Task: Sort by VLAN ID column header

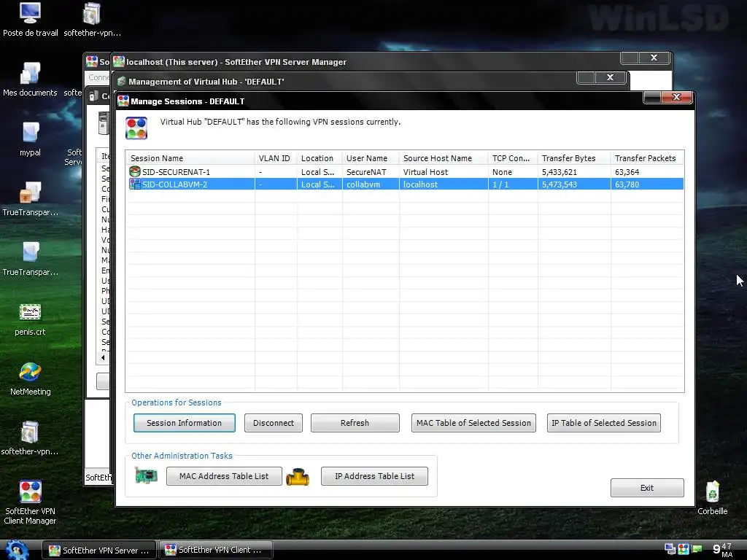Action: pos(275,158)
